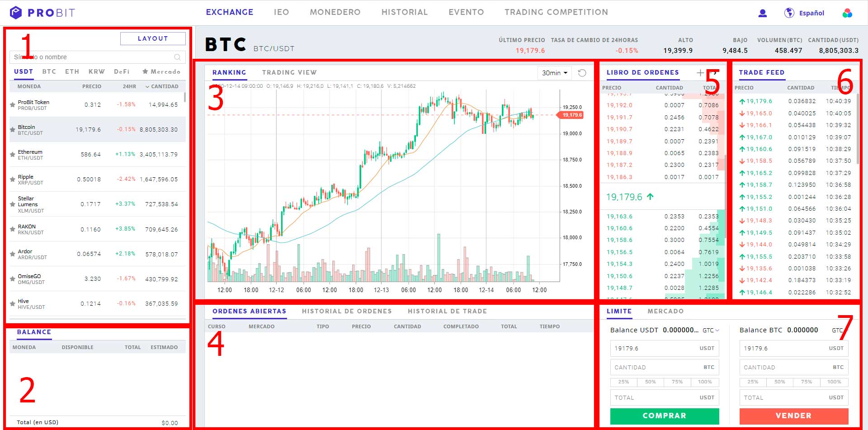
Task: Select LIMITE order type tab
Action: coord(619,311)
